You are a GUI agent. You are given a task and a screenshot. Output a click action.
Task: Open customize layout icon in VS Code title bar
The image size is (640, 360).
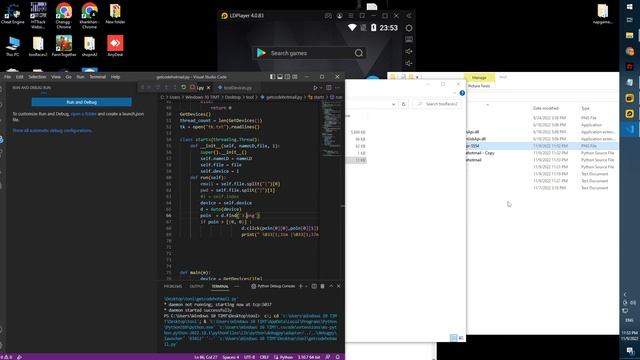(x=295, y=77)
